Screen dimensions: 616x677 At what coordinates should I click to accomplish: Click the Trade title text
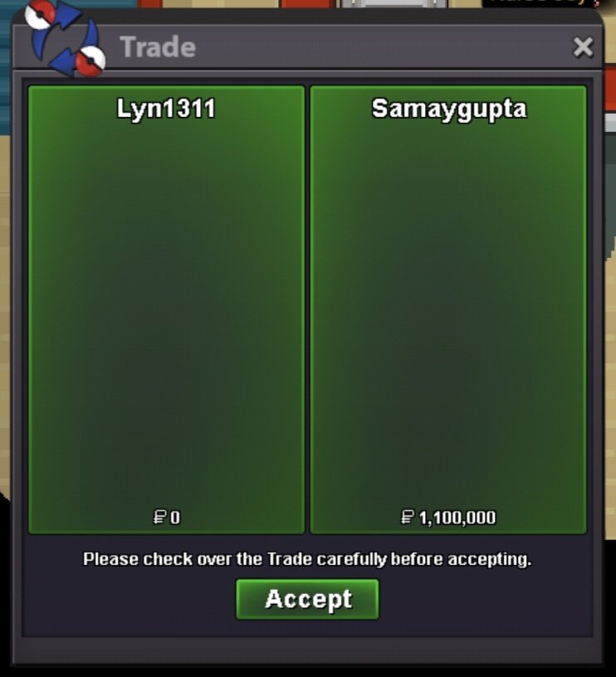158,47
